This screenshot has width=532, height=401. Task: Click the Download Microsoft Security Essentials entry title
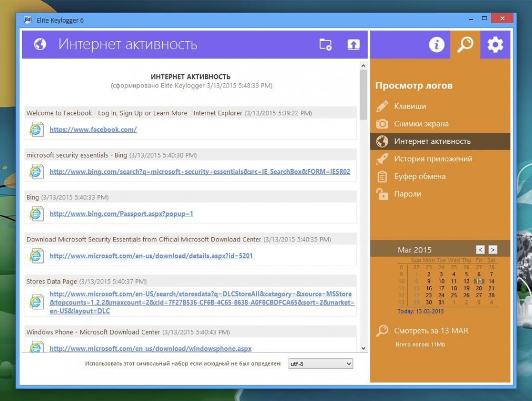click(x=144, y=239)
